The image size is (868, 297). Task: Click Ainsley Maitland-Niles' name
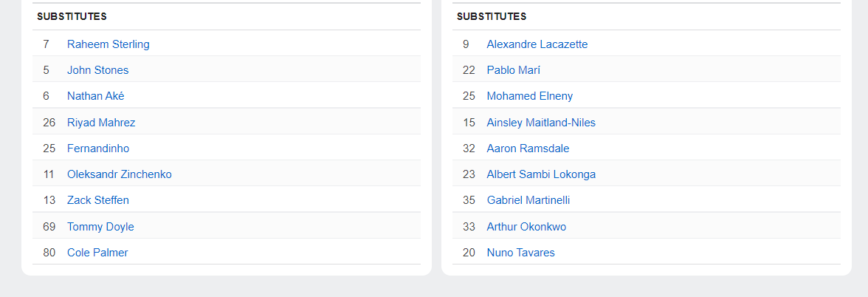(540, 123)
